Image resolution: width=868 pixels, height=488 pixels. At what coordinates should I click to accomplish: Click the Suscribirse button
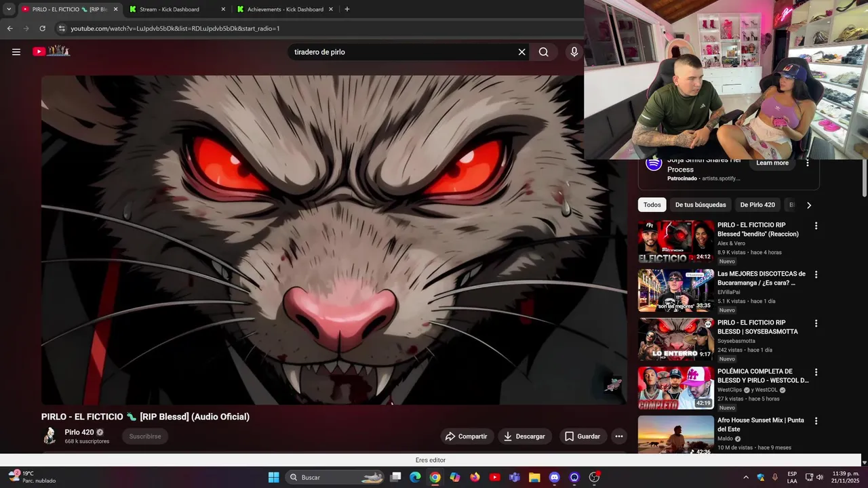point(145,436)
